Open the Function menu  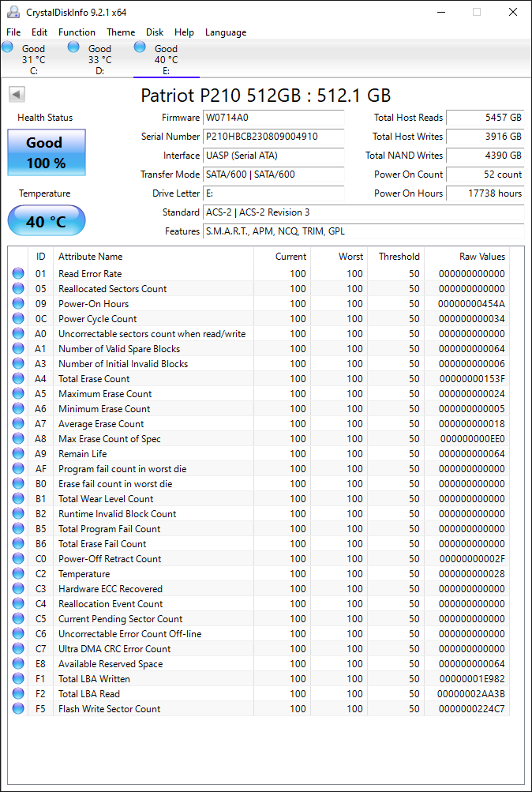point(77,32)
